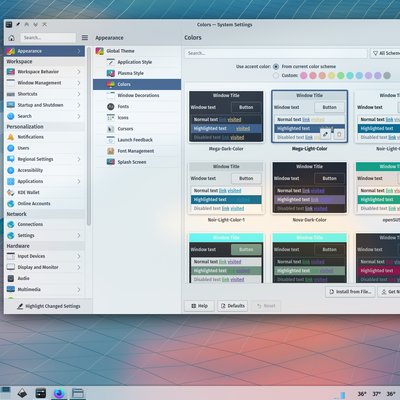Image resolution: width=400 pixels, height=400 pixels.
Task: Open KDE Wallet settings
Action: coord(44,192)
